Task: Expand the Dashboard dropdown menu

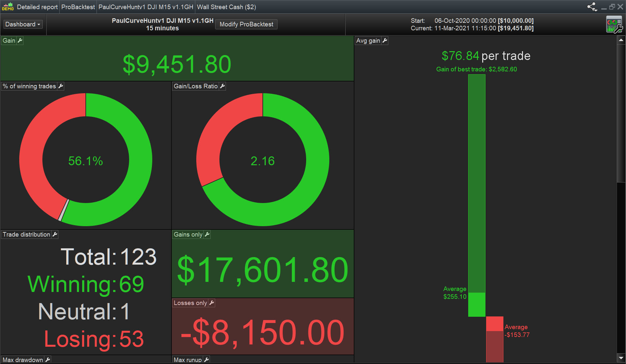Action: (23, 24)
